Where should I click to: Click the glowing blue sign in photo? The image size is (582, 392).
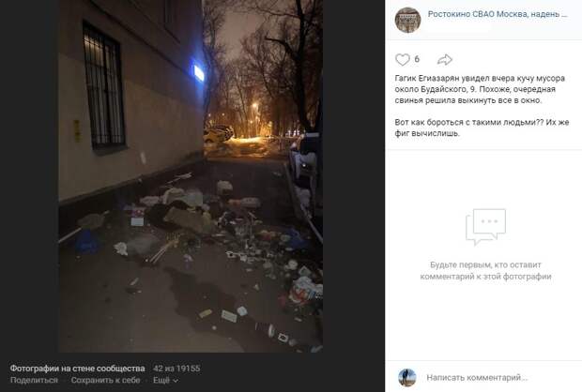(199, 73)
